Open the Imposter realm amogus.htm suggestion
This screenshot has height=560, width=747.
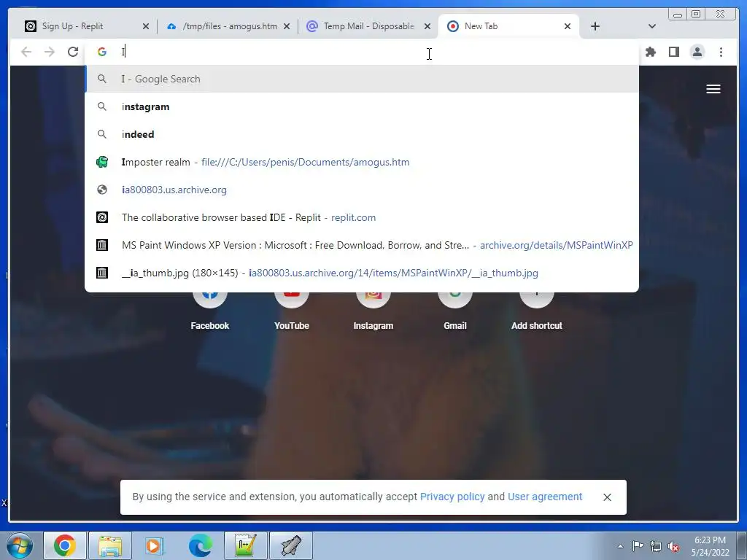362,162
